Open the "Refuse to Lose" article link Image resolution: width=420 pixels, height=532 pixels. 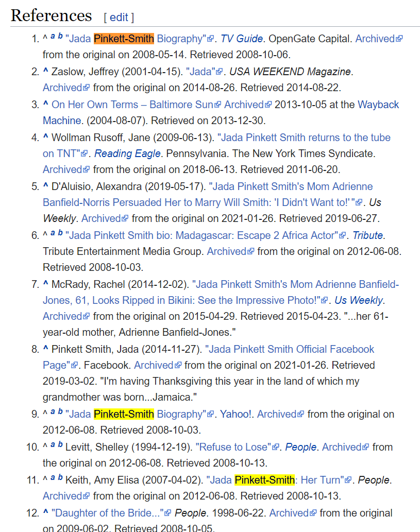(233, 447)
